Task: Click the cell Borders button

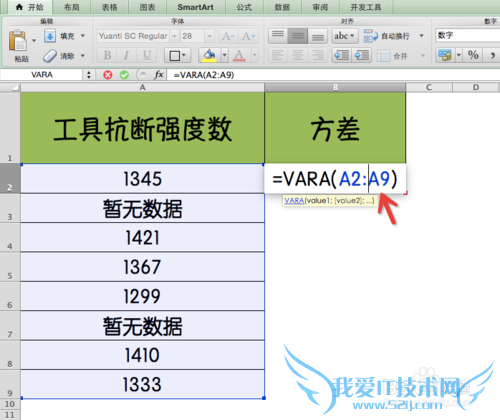Action: pos(177,55)
